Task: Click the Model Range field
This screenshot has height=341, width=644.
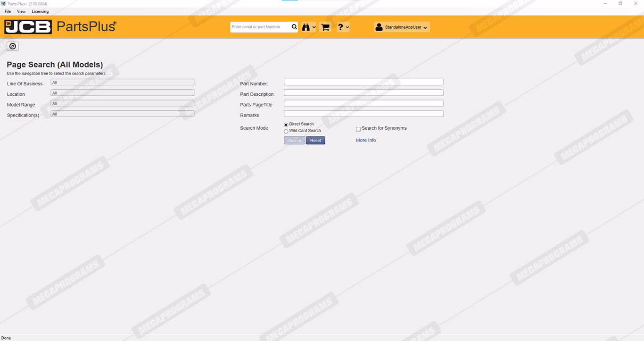Action: (123, 103)
